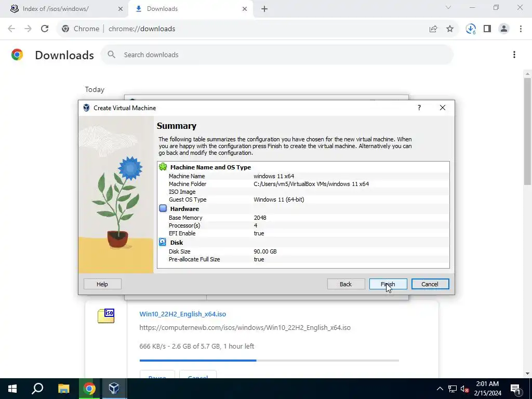Click the Win10 ISO download progress bar
The width and height of the screenshot is (532, 399).
(269, 361)
